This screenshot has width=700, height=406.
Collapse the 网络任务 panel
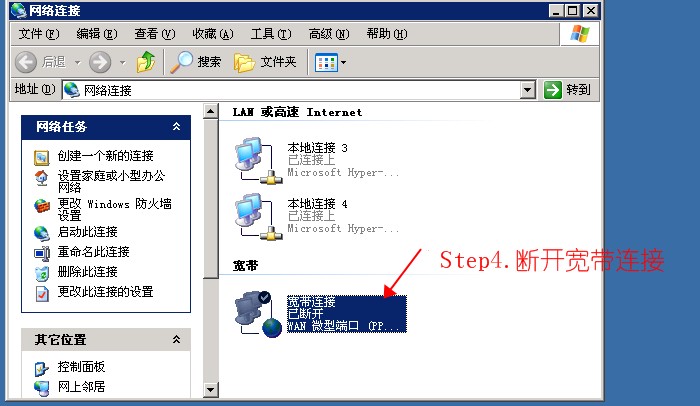[x=176, y=127]
